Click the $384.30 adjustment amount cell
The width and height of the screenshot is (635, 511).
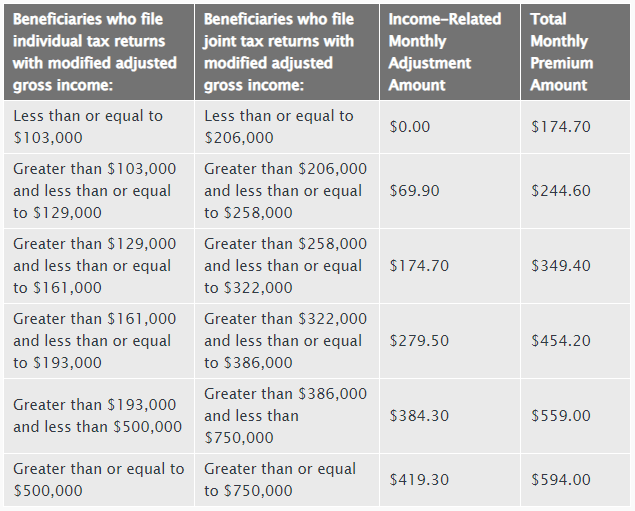pyautogui.click(x=450, y=416)
